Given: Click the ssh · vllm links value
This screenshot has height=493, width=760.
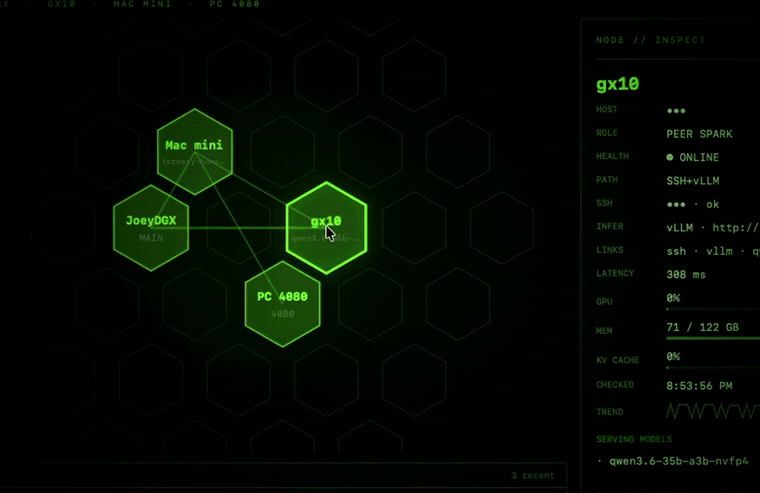Looking at the screenshot, I should pyautogui.click(x=713, y=251).
